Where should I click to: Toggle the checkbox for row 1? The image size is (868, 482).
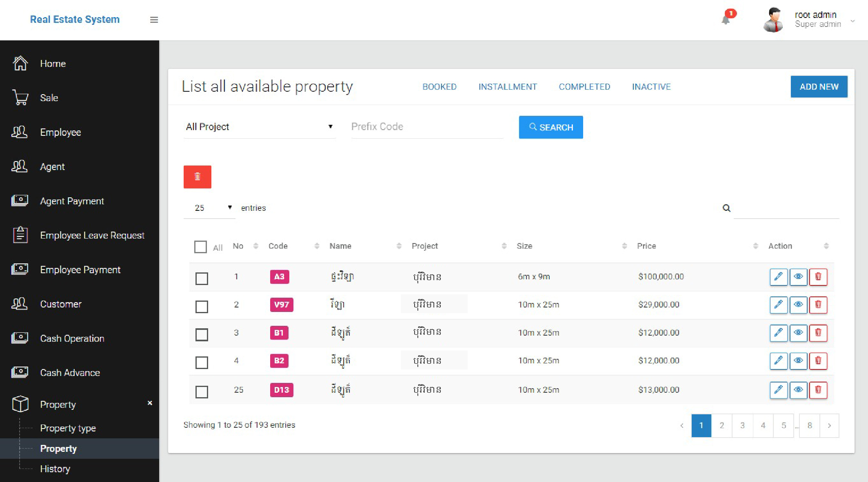200,276
